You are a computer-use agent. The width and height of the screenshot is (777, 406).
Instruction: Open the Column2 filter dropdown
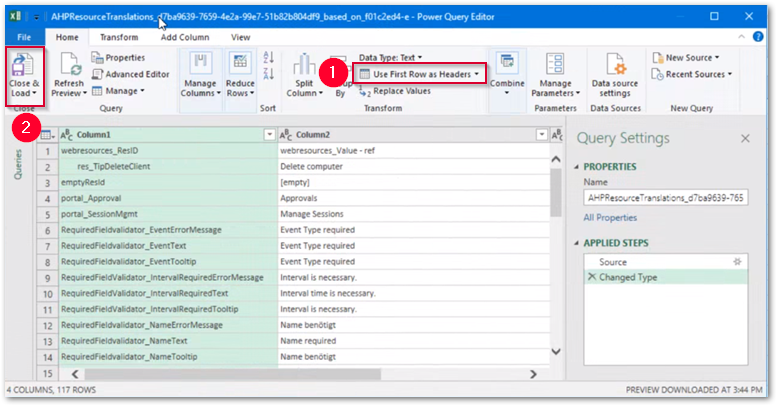pyautogui.click(x=542, y=135)
